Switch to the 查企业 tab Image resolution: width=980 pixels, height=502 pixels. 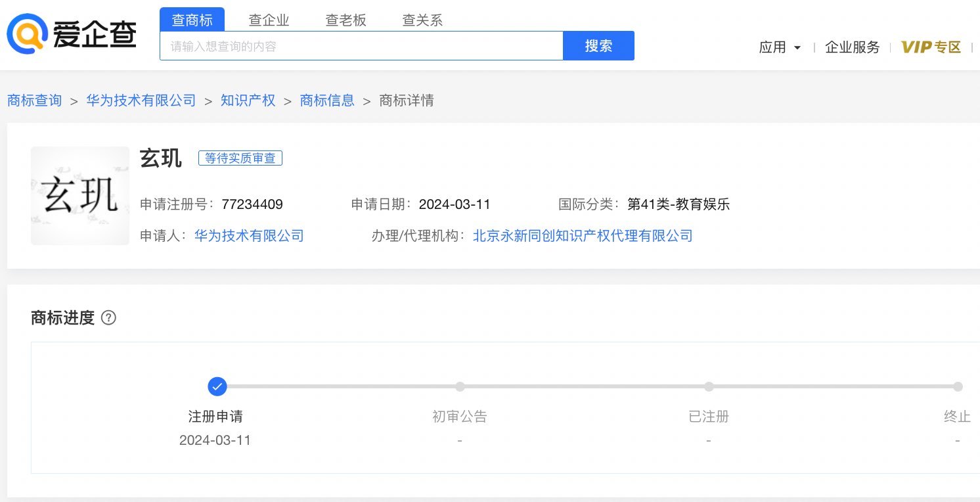click(269, 20)
